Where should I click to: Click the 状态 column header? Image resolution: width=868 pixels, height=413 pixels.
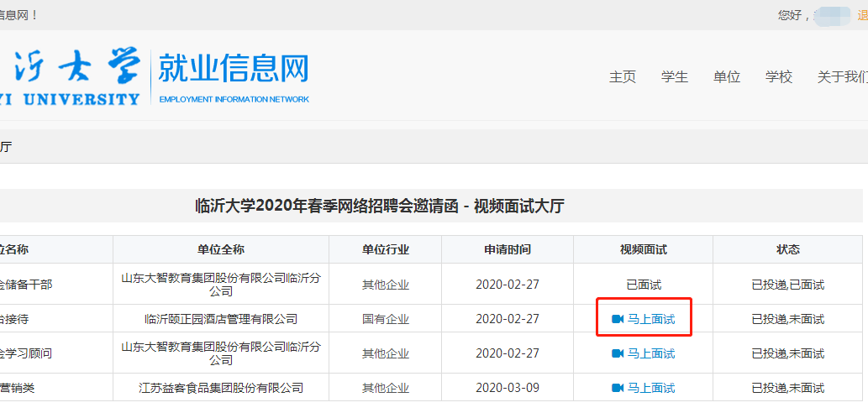click(x=788, y=249)
